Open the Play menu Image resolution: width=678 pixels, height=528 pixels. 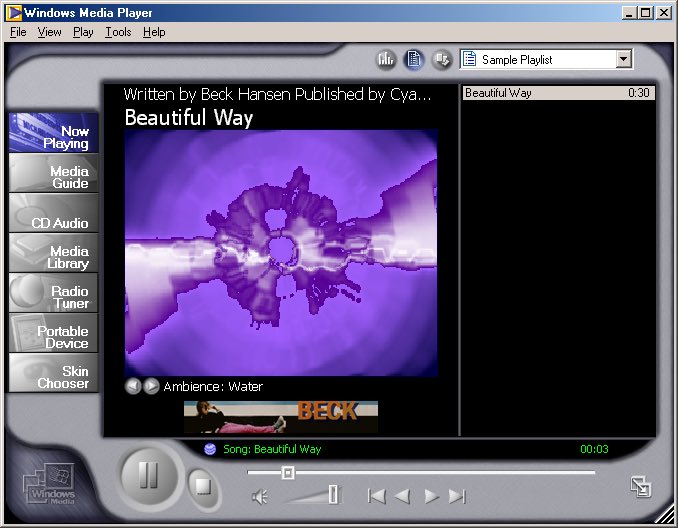(x=83, y=32)
